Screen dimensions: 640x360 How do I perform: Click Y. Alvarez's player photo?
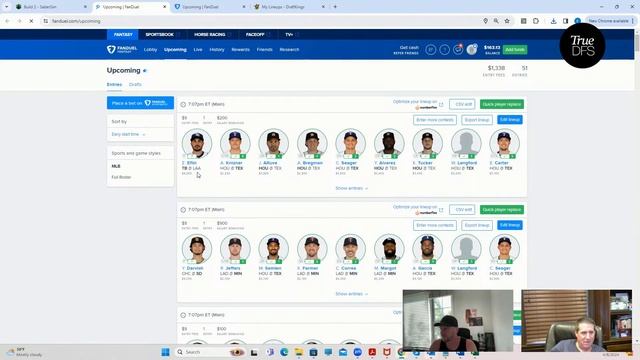click(x=389, y=143)
